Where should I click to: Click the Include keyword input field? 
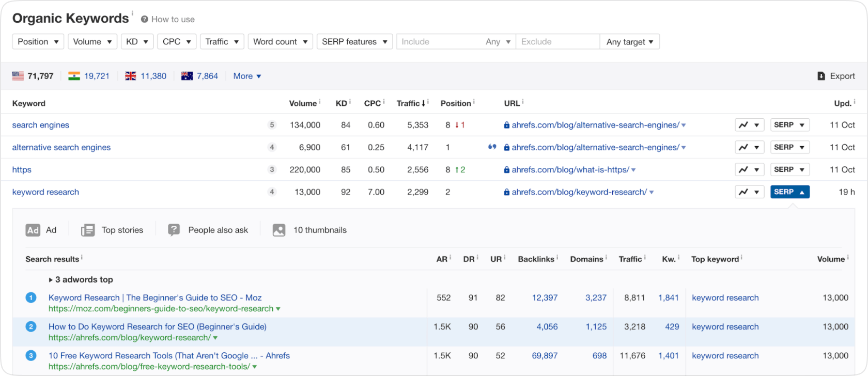coord(439,42)
